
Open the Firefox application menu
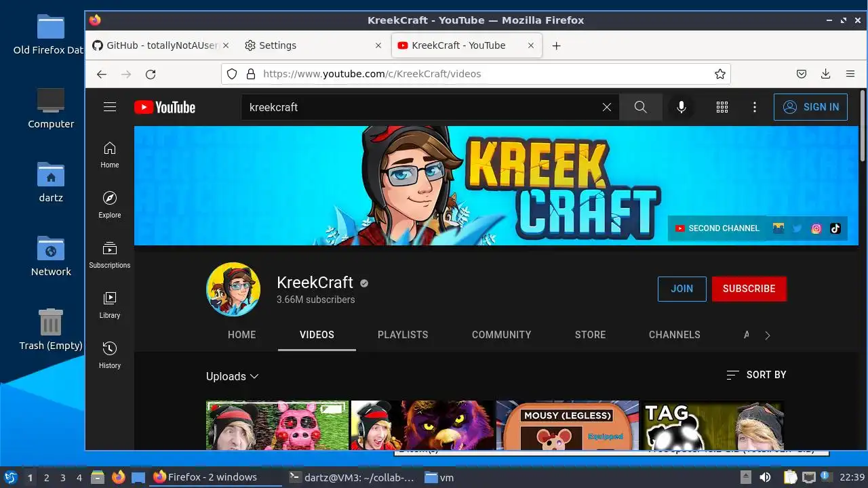850,74
